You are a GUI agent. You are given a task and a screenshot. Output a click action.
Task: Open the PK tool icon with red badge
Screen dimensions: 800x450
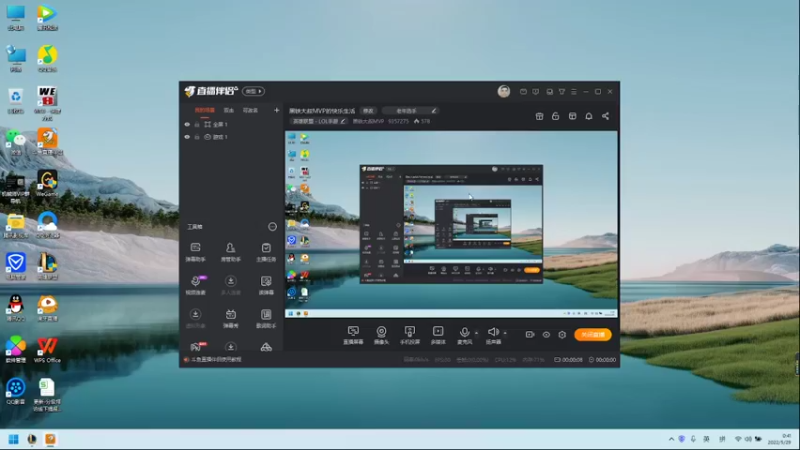point(197,347)
